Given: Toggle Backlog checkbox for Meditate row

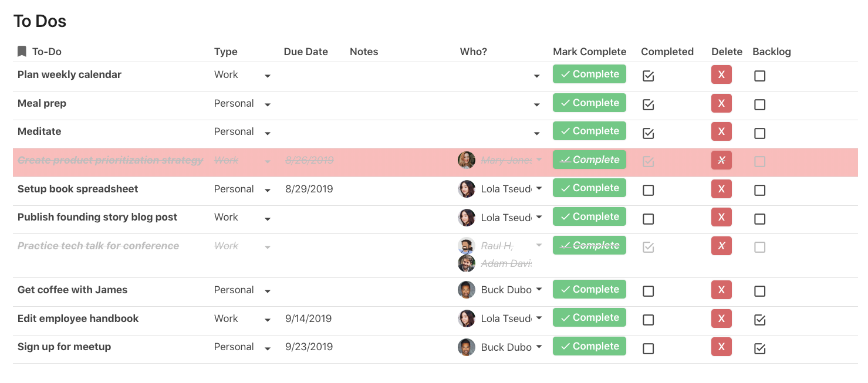Looking at the screenshot, I should click(760, 133).
